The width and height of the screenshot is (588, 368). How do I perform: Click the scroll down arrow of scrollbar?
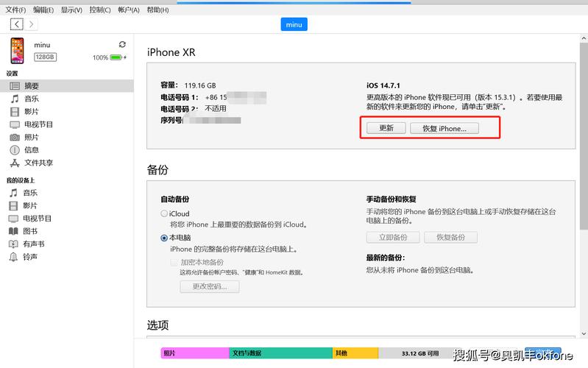[584, 333]
